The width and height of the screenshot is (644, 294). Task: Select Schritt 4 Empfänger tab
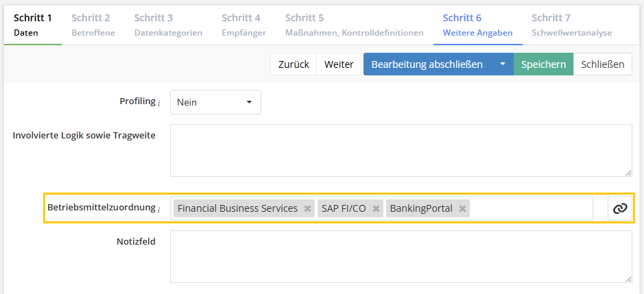(x=243, y=25)
